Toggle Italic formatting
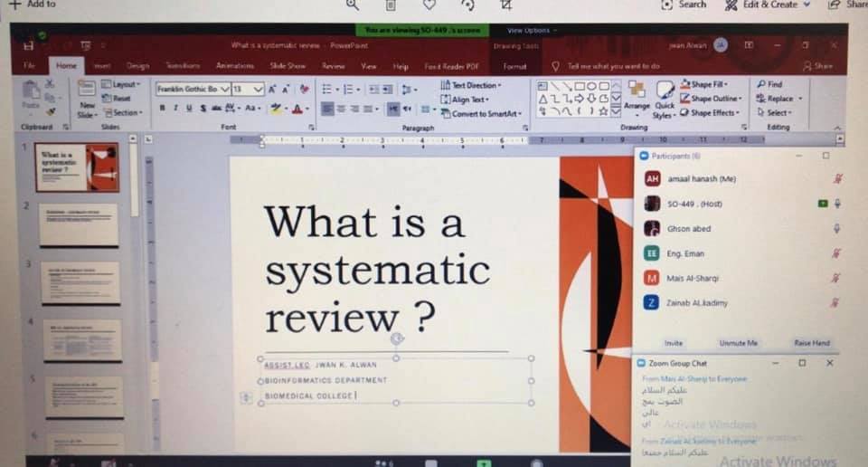 click(x=175, y=109)
